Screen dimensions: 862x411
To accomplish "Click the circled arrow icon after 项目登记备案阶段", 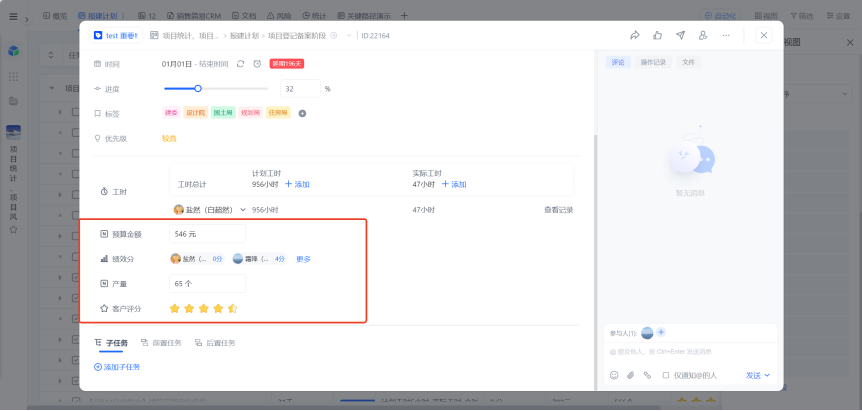I will [333, 35].
